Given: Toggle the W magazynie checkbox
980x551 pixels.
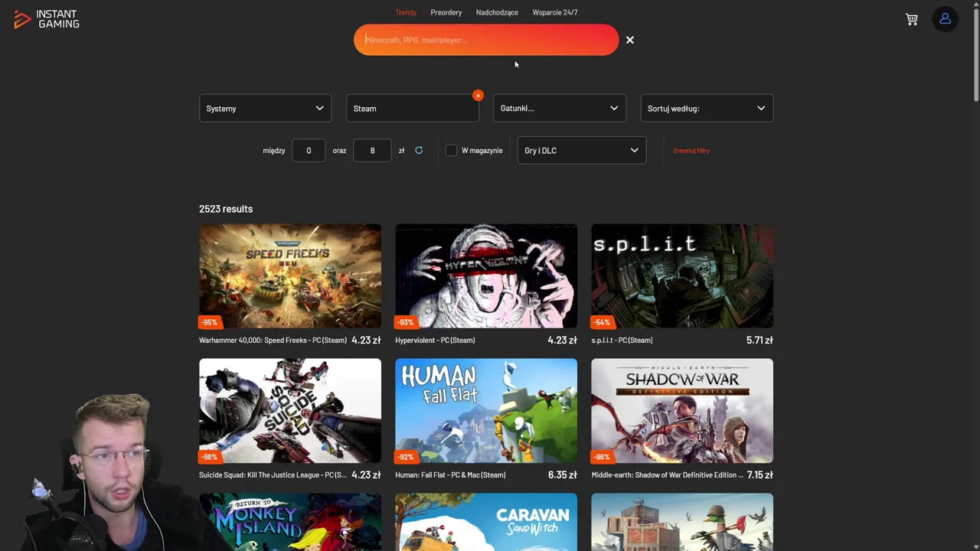Looking at the screenshot, I should click(x=451, y=151).
